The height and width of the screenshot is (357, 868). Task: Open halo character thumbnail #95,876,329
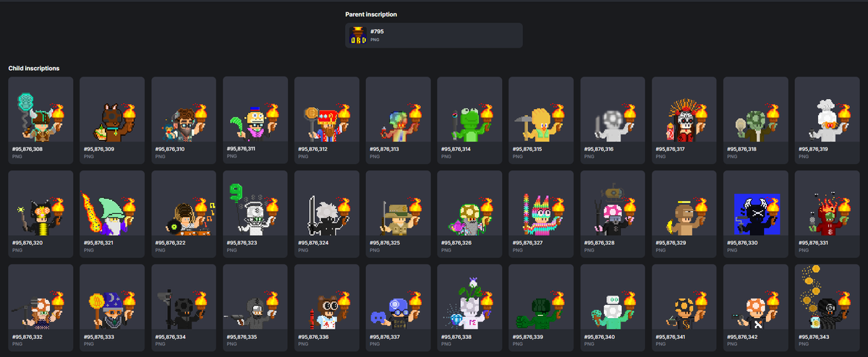pyautogui.click(x=685, y=203)
